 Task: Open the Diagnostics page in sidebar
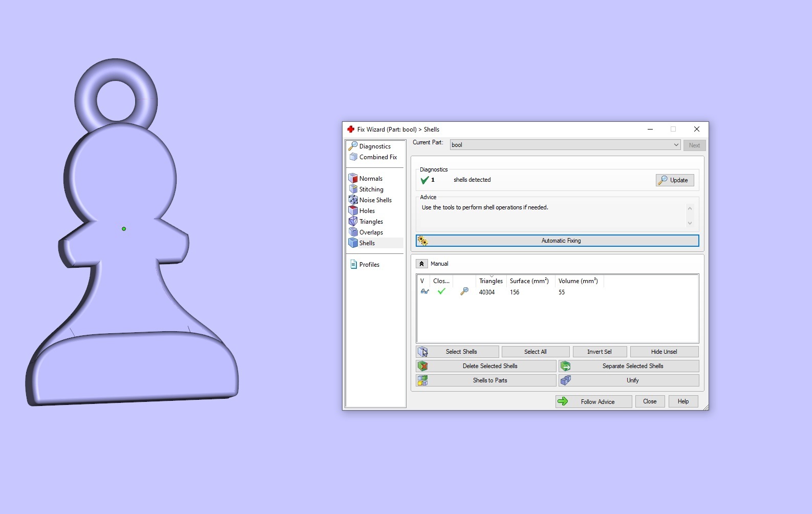(x=375, y=146)
